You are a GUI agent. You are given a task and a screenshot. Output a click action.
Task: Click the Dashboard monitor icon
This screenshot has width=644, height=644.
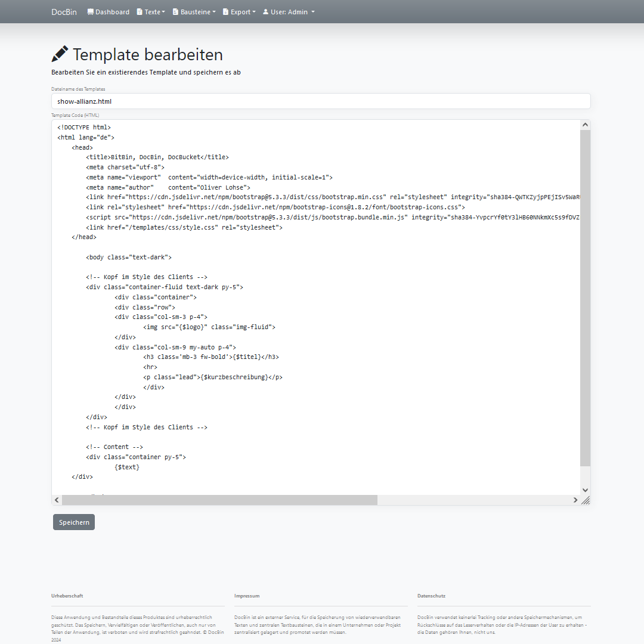pyautogui.click(x=91, y=12)
